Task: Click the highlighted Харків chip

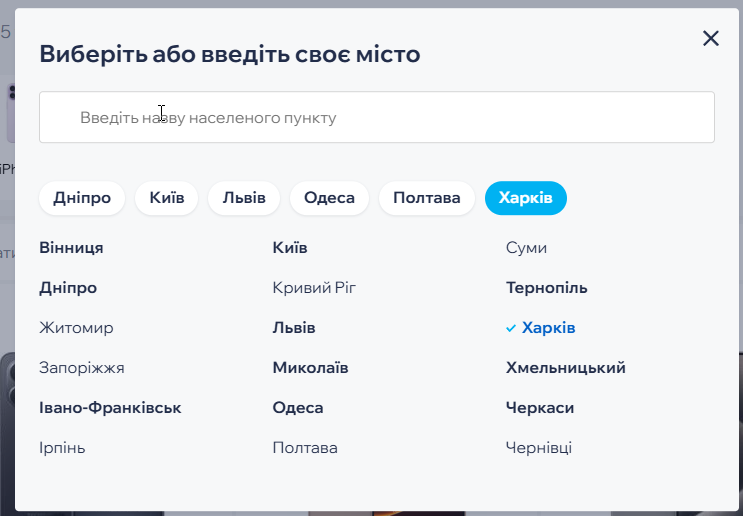Action: [x=526, y=198]
